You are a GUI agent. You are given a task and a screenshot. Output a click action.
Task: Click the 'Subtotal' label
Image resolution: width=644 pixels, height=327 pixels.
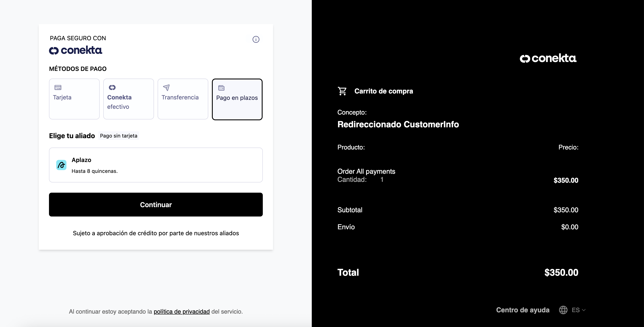pos(350,210)
